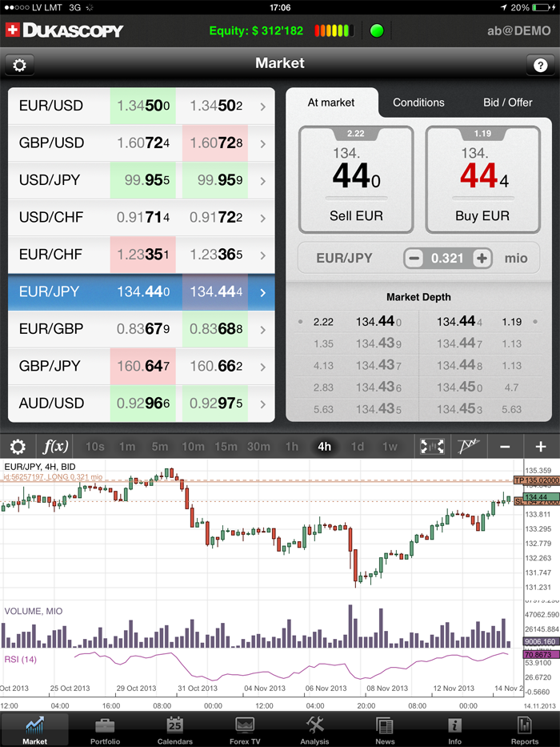The width and height of the screenshot is (560, 747).
Task: Click the Equity $ 312'182 label
Action: click(256, 31)
